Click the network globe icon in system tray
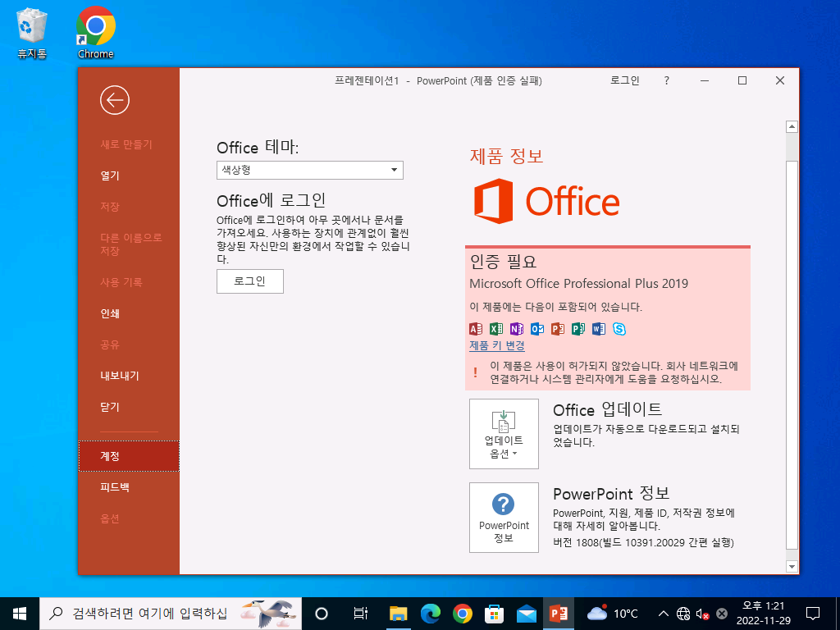The height and width of the screenshot is (630, 840). pyautogui.click(x=683, y=614)
